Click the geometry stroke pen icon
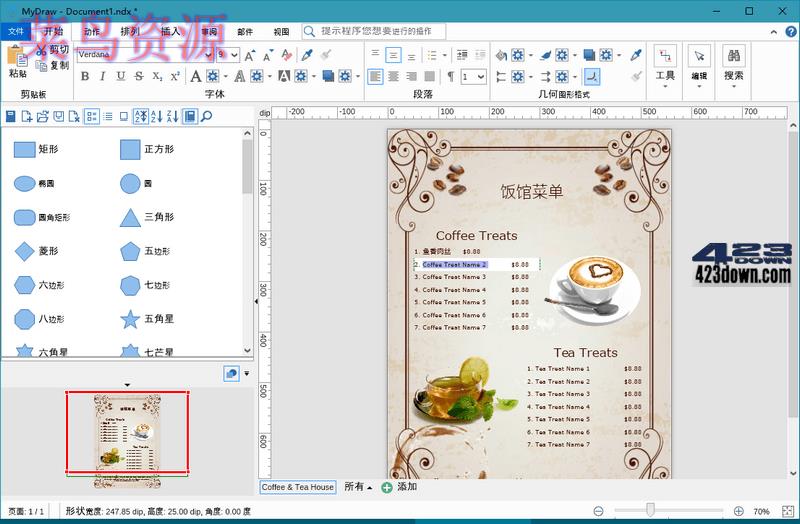Viewport: 800px width, 524px height. [x=545, y=55]
